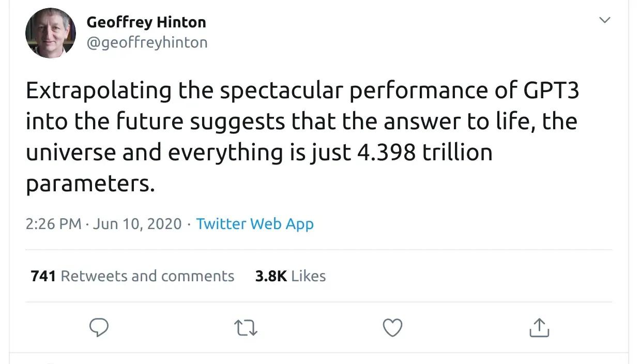
Task: Click the 3.8K likes count number
Action: 271,276
